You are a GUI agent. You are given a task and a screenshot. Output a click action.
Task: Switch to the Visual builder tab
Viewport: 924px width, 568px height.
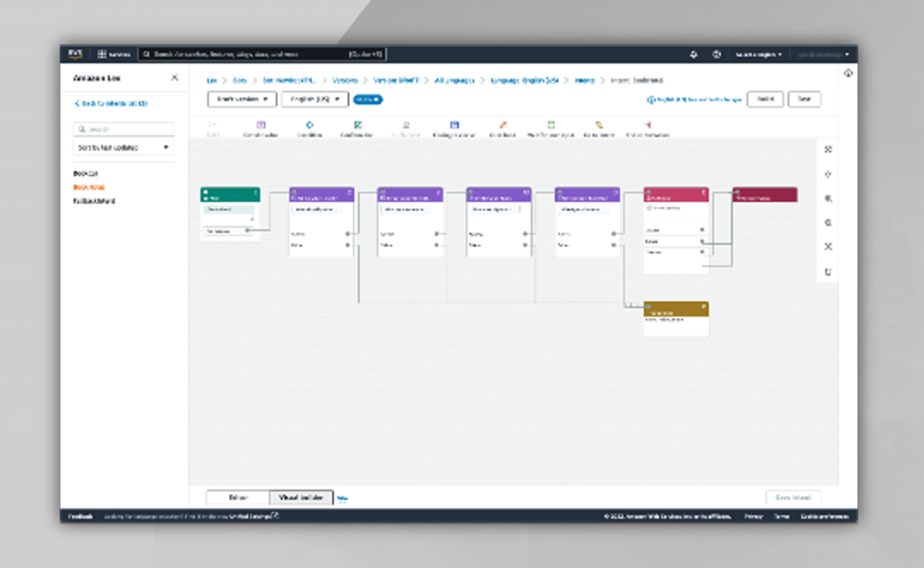(x=301, y=497)
